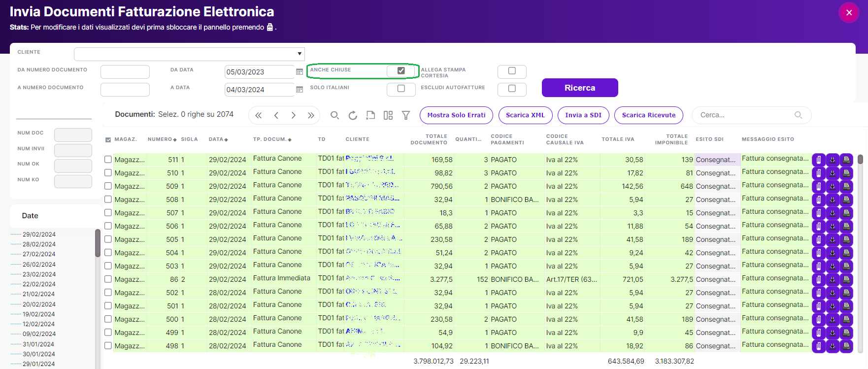Select row checkbox for document 510
868x369 pixels.
pos(108,172)
